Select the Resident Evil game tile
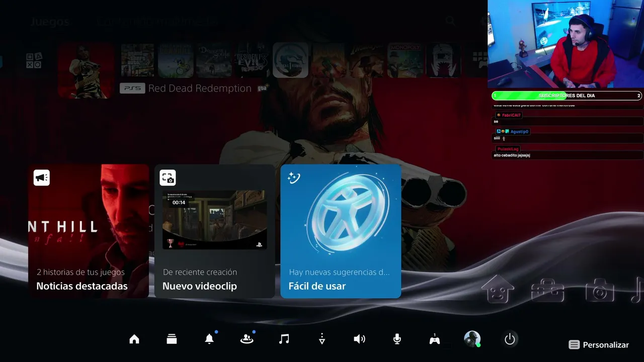The height and width of the screenshot is (362, 644). tap(252, 60)
